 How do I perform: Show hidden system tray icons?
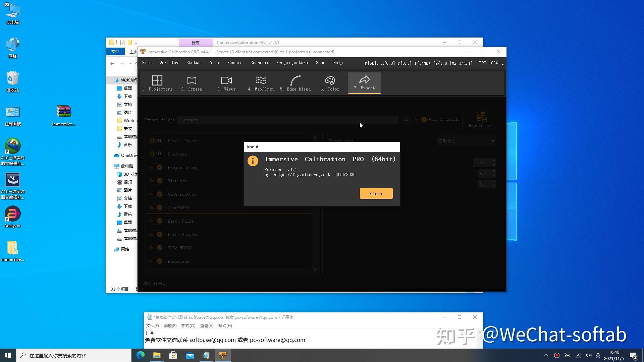pyautogui.click(x=546, y=355)
